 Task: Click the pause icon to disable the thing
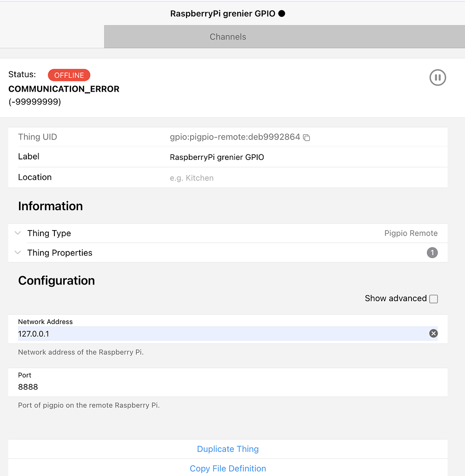coord(438,77)
